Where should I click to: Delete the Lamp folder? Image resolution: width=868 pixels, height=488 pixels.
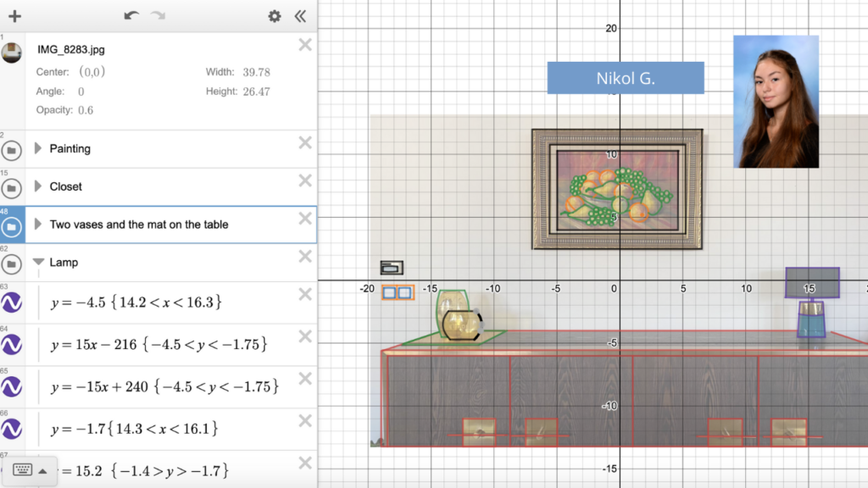(x=305, y=257)
